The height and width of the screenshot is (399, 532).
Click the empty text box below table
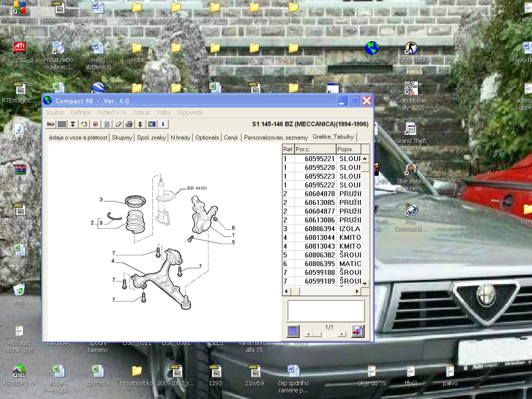tap(326, 310)
